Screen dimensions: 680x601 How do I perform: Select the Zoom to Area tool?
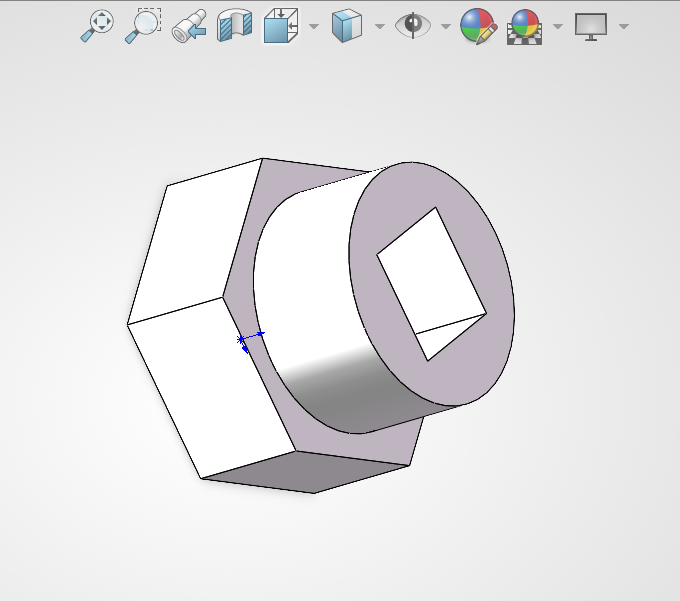(143, 26)
